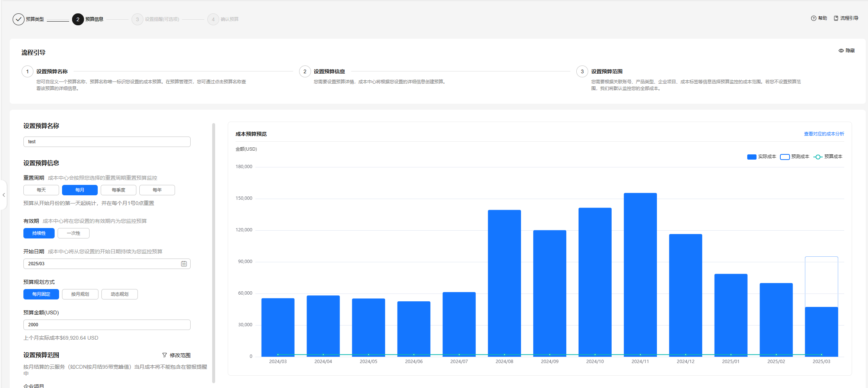Open 查看对应的成本分析 link
Viewport: 868px width, 388px height.
coord(824,134)
